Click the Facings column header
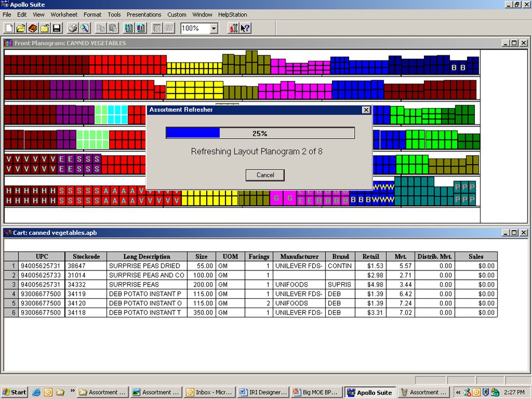Viewport: 532px width, 399px height. pos(259,257)
